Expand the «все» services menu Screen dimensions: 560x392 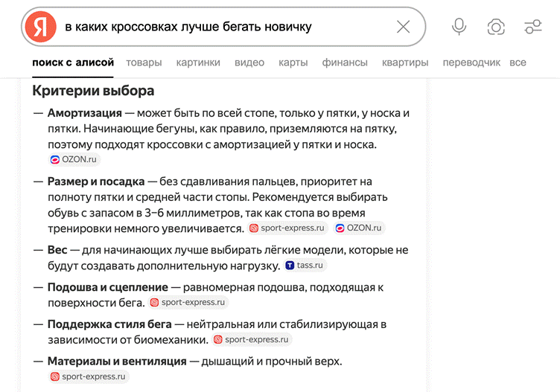pos(518,62)
